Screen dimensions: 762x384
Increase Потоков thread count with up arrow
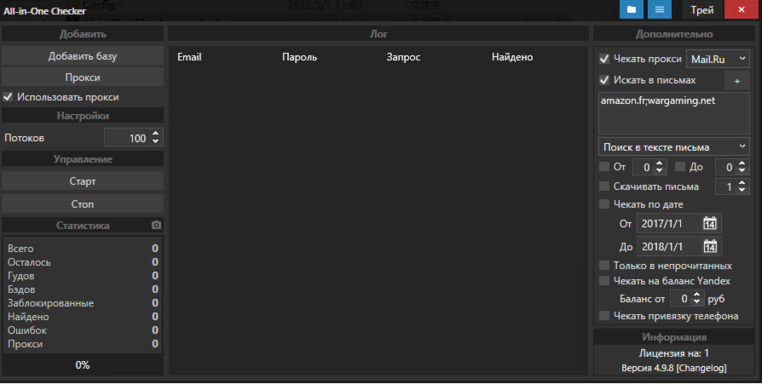pyautogui.click(x=156, y=134)
